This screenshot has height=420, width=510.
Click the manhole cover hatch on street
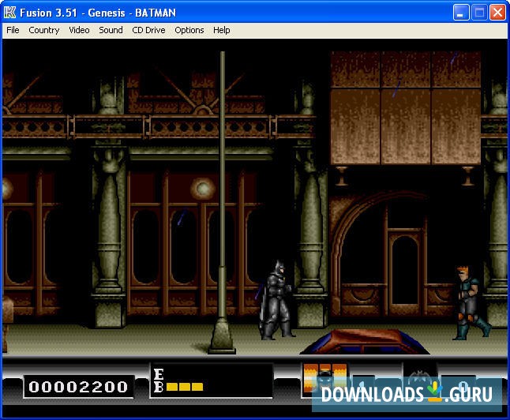(x=365, y=342)
